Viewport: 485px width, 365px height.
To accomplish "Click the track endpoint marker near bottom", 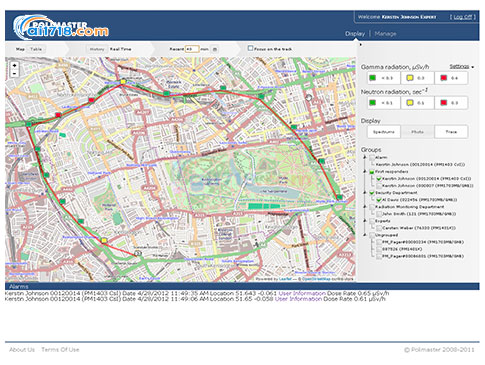I will [138, 254].
